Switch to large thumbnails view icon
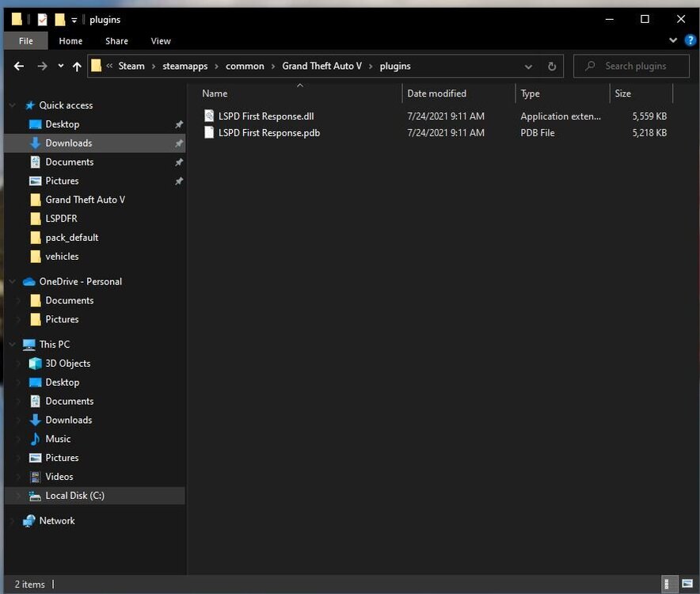This screenshot has height=594, width=700. click(686, 584)
